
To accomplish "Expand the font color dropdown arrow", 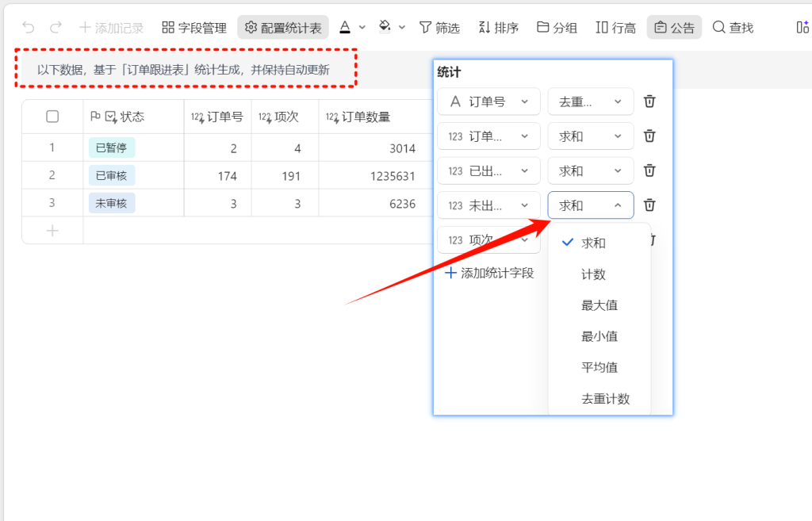I will 362,28.
